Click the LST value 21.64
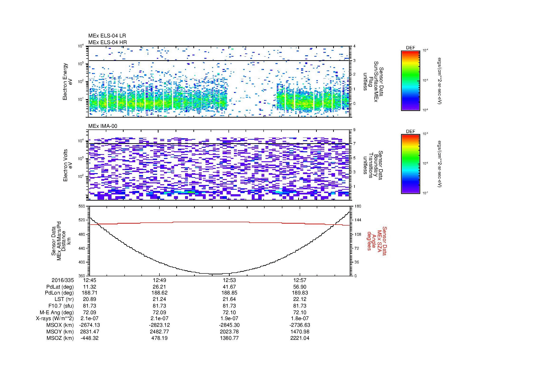This screenshot has height=392, width=555. [229, 299]
